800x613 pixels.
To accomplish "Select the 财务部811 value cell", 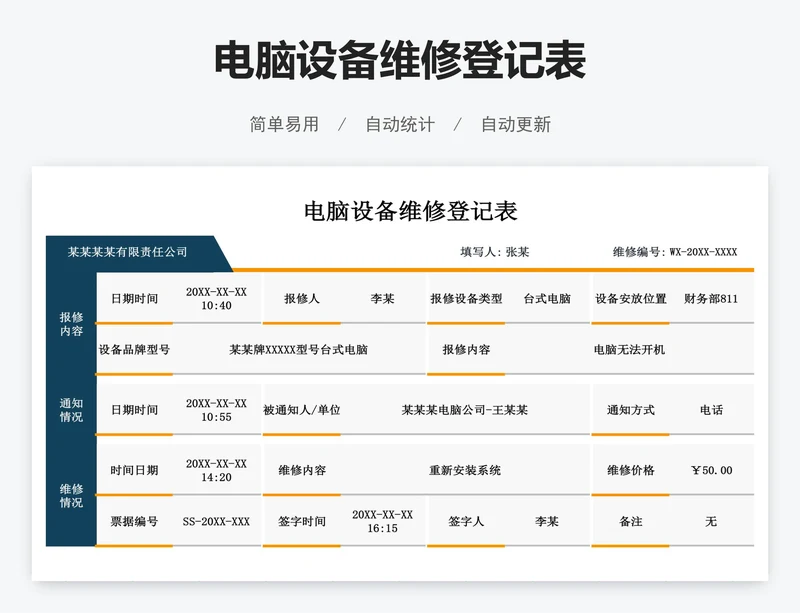I will [711, 299].
